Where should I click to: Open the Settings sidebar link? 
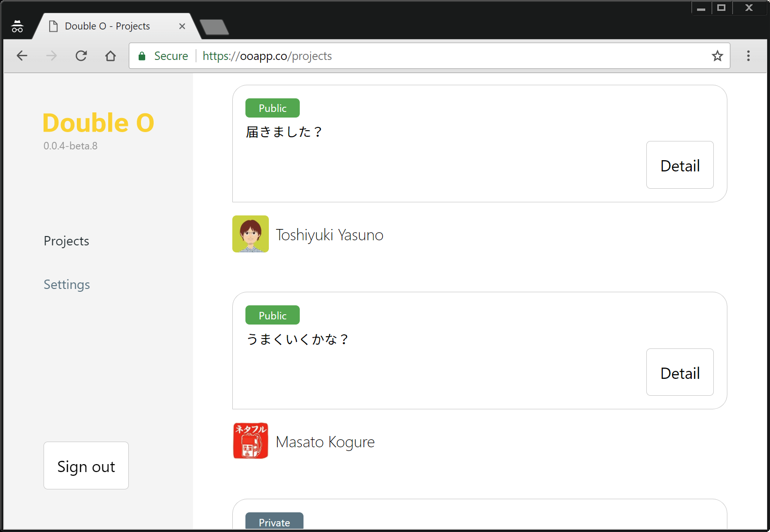pyautogui.click(x=67, y=284)
